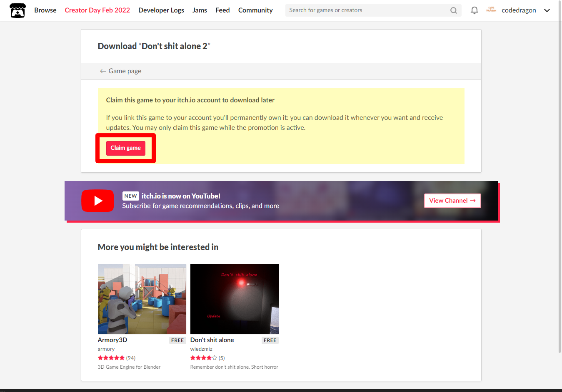
Task: Click the (5) rating count
Action: (222, 358)
